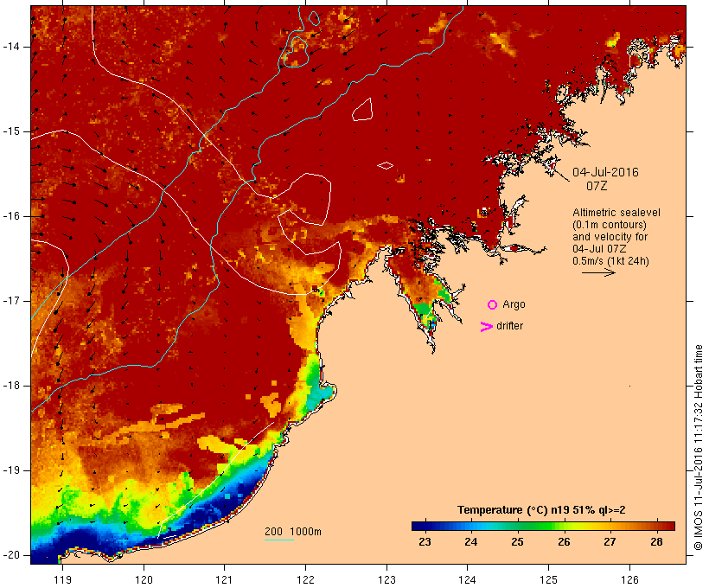Click the 'drifter' legend label

pos(509,326)
